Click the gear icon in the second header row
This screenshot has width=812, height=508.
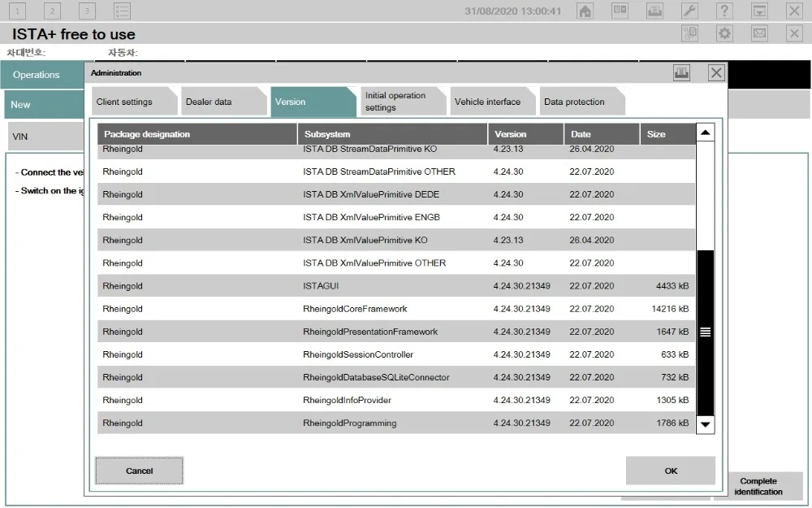click(x=724, y=33)
